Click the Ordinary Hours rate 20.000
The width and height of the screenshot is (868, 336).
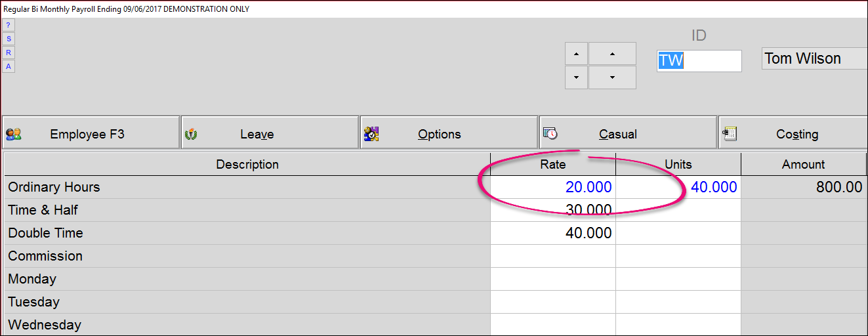pos(553,187)
